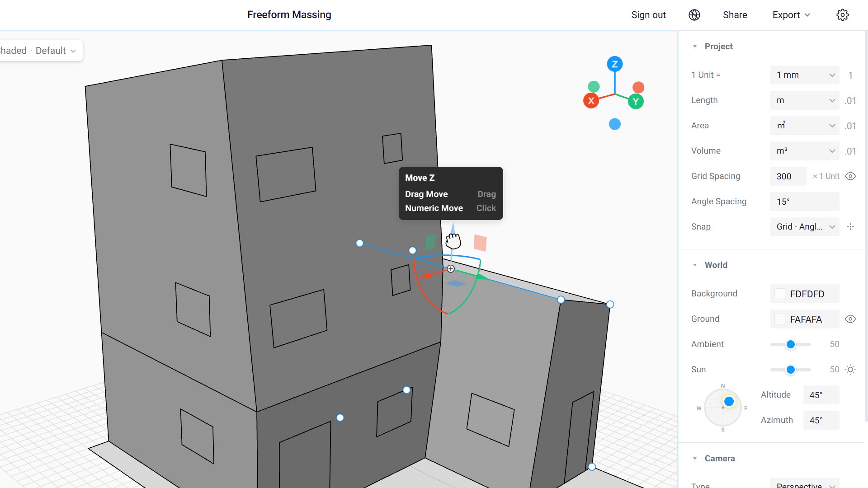Click the red X axis gizmo handle
This screenshot has width=868, height=488.
coord(591,101)
